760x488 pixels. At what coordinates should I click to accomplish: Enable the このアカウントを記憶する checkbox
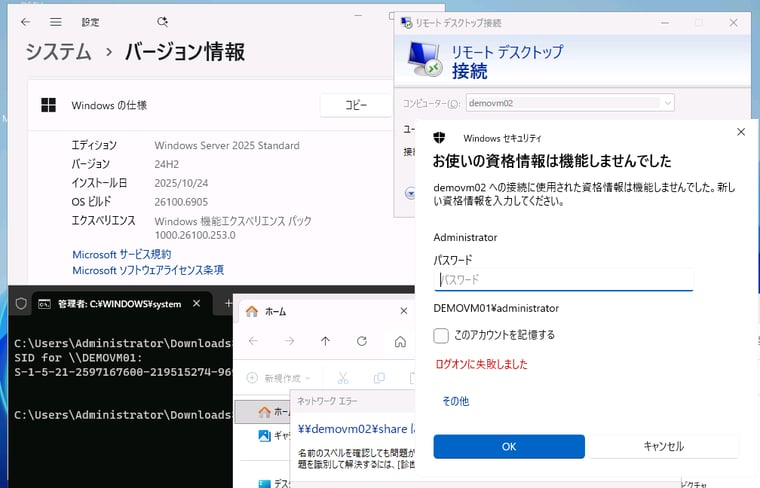[441, 335]
